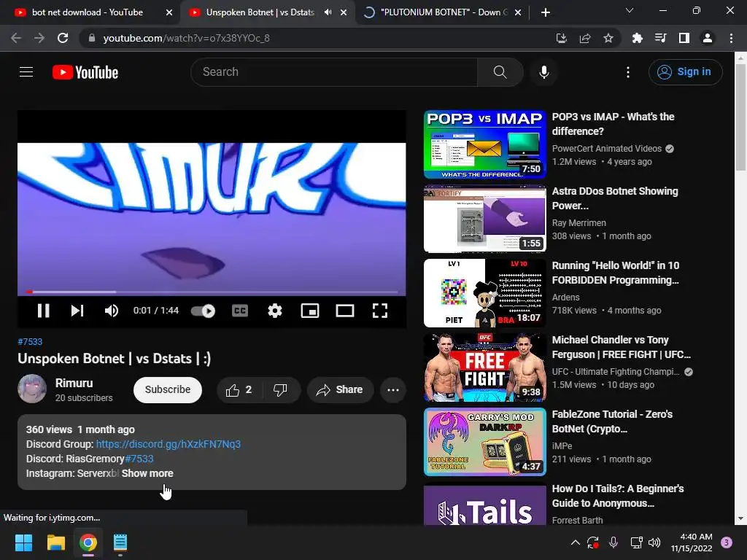
Task: Open PowerCert Animated Videos channel name
Action: pyautogui.click(x=606, y=149)
